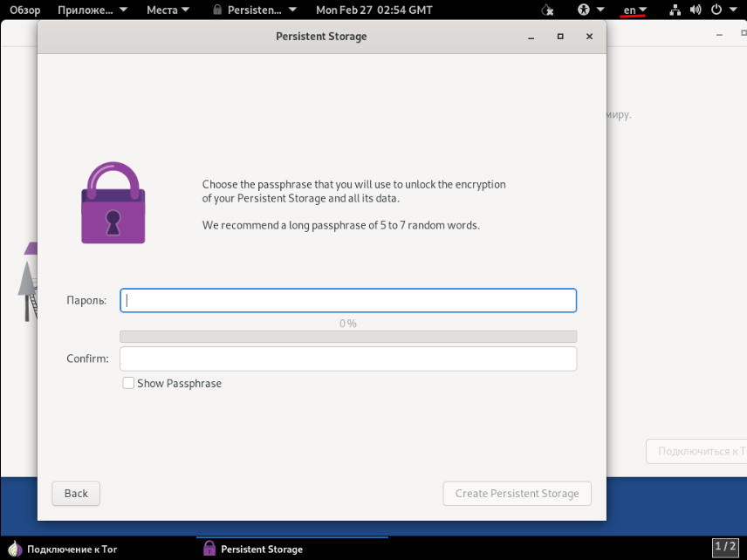Click the power icon in top bar
The width and height of the screenshot is (747, 560).
click(x=716, y=10)
